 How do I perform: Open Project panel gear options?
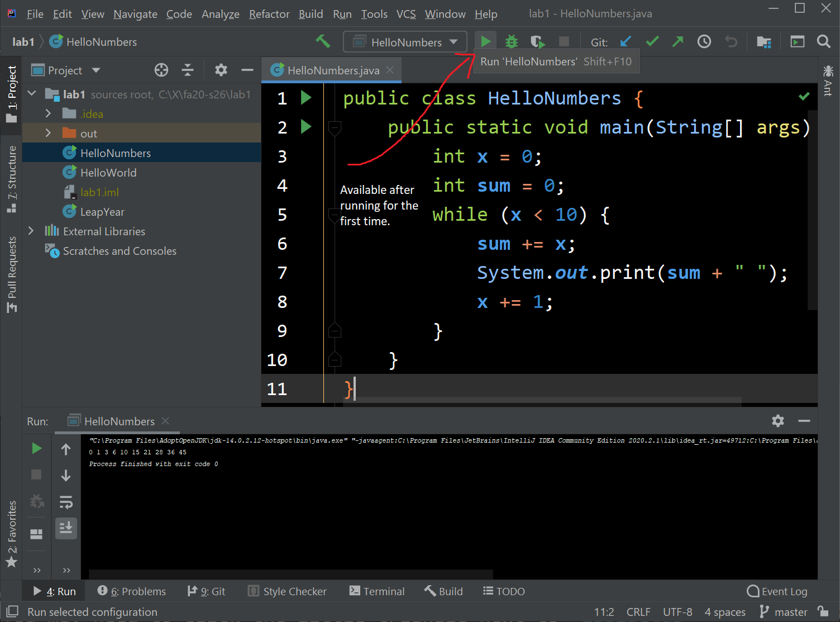coord(221,70)
